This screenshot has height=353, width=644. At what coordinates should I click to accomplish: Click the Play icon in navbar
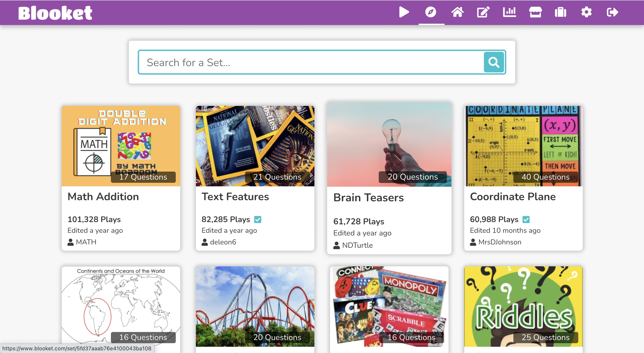click(x=404, y=12)
